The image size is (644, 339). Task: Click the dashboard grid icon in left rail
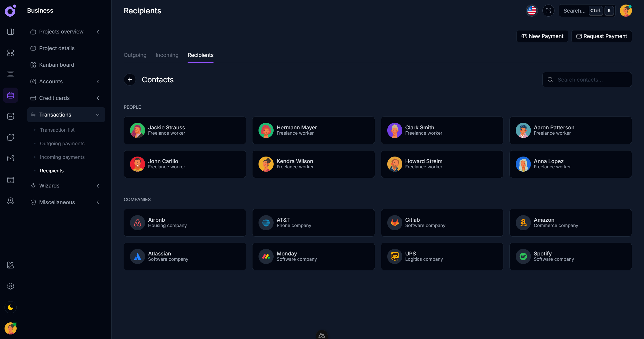click(11, 53)
